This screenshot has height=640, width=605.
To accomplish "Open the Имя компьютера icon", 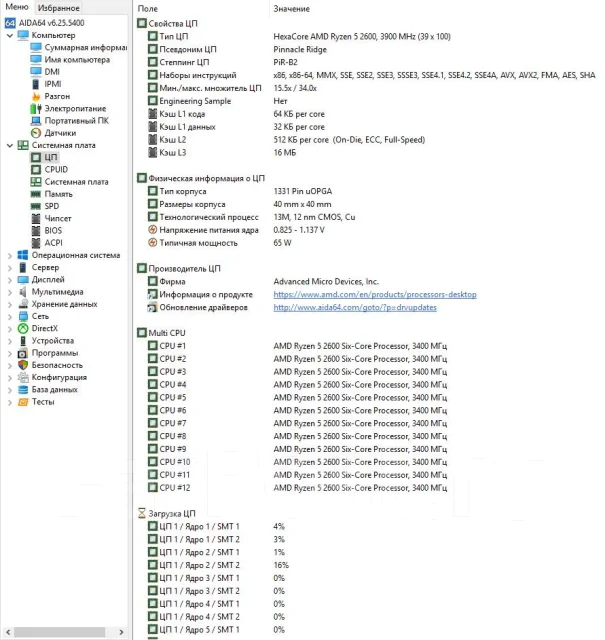I will click(x=36, y=60).
